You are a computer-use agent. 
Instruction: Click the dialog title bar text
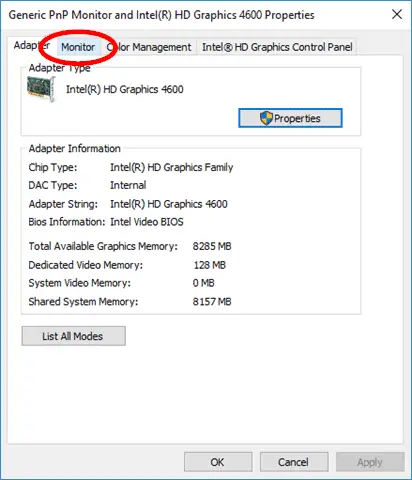pyautogui.click(x=161, y=15)
